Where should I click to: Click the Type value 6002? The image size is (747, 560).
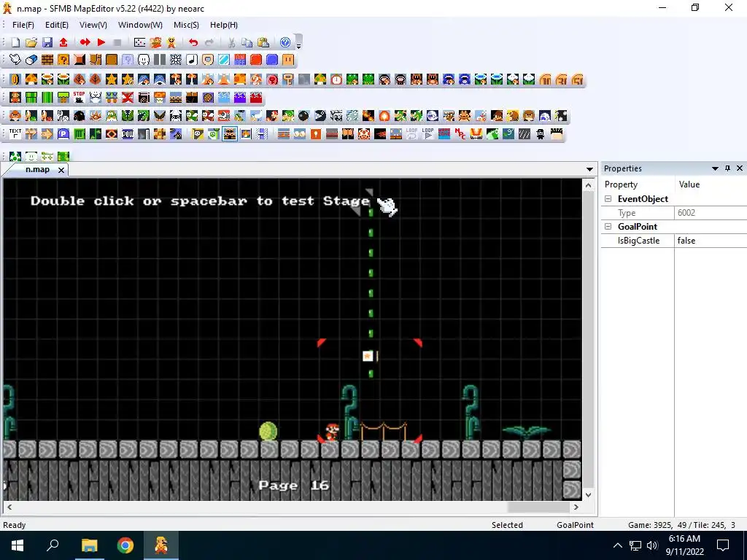pyautogui.click(x=711, y=213)
